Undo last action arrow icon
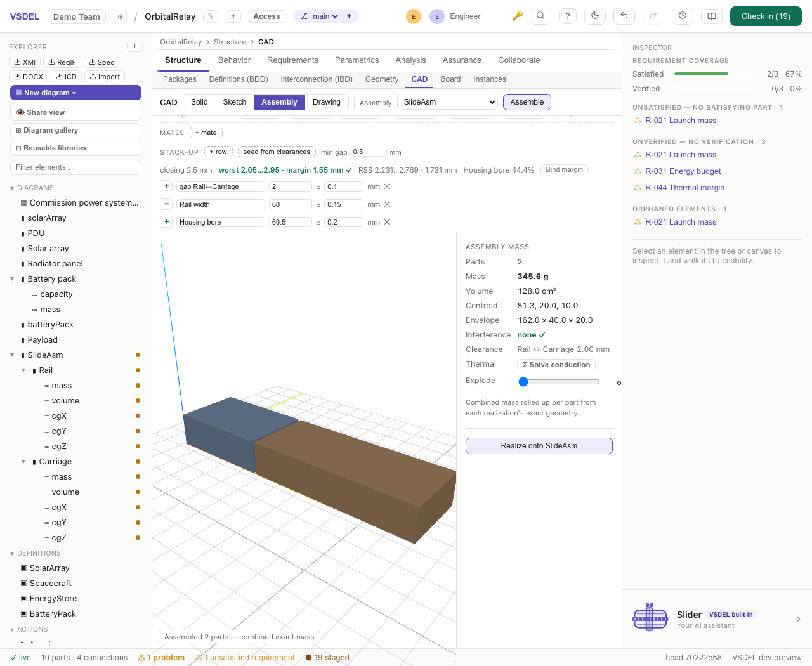This screenshot has height=666, width=812. 624,16
